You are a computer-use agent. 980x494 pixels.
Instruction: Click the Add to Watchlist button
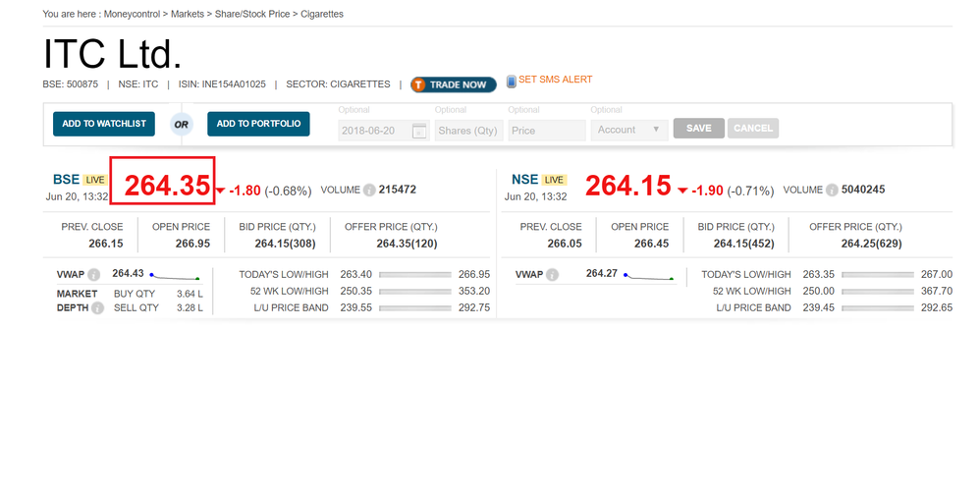point(104,124)
